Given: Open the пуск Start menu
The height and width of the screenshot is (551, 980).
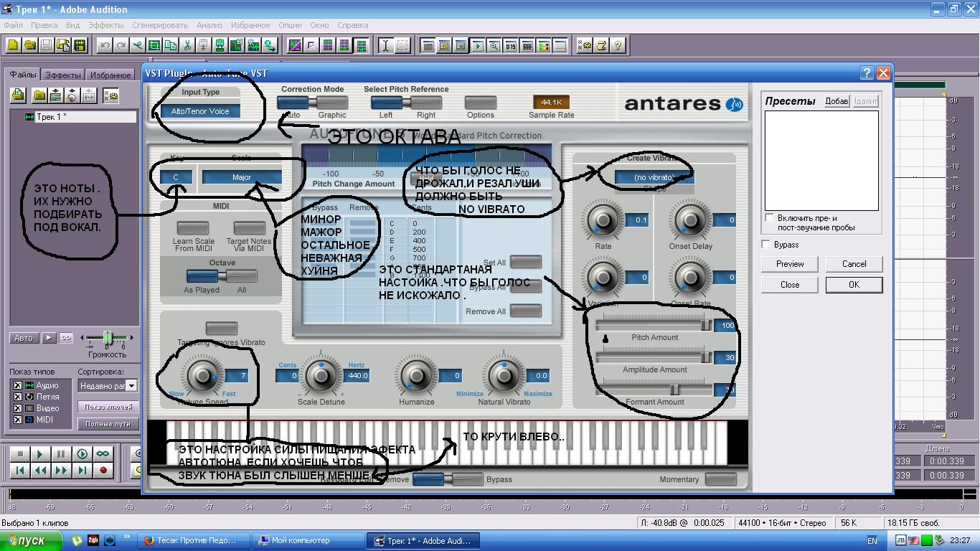Looking at the screenshot, I should [x=32, y=540].
